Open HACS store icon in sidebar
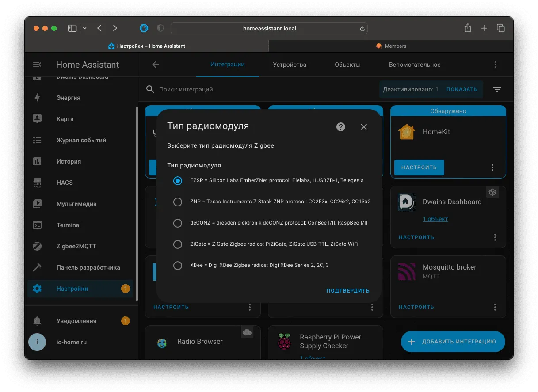538x392 pixels. click(x=37, y=183)
